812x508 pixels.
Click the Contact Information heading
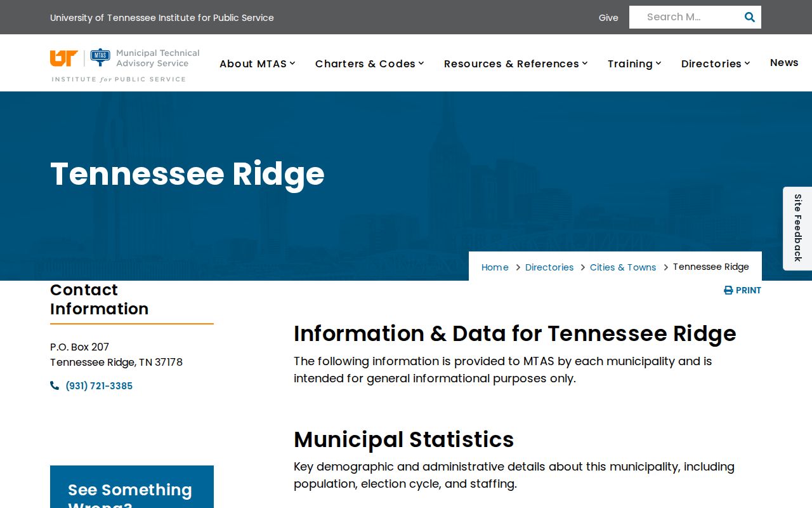(100, 299)
